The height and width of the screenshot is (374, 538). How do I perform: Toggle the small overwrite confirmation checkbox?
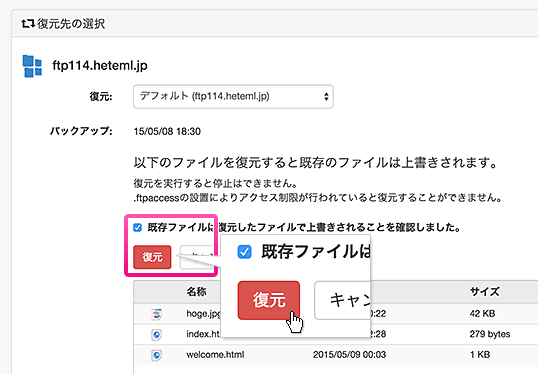click(x=137, y=227)
